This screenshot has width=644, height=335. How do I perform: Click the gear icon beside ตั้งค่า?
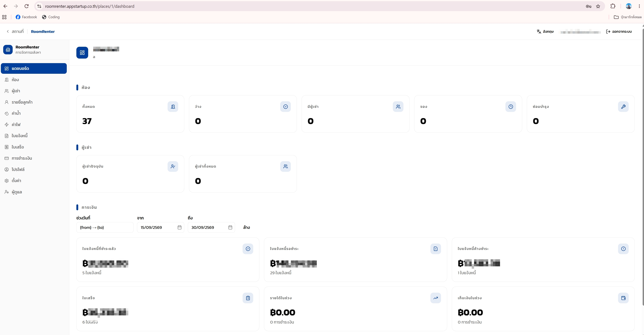(x=7, y=181)
